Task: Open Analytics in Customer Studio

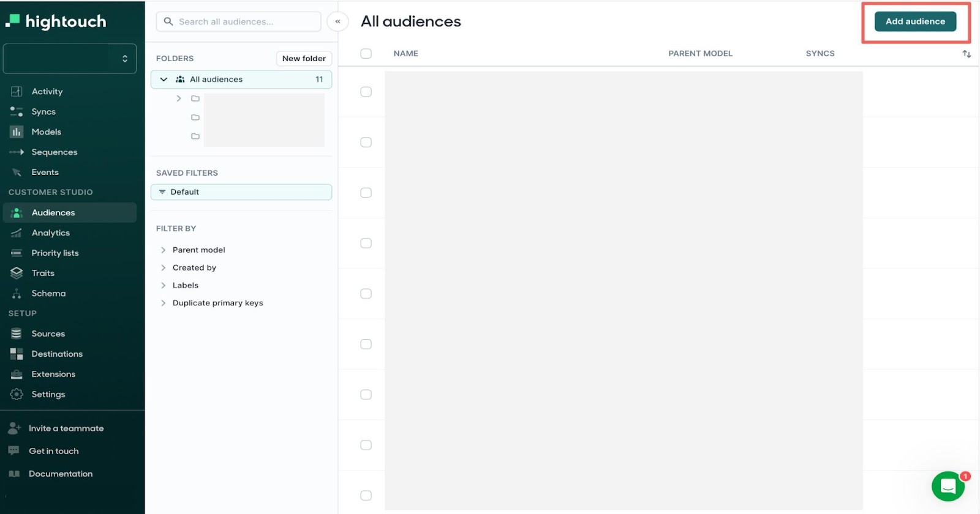Action: (x=50, y=233)
